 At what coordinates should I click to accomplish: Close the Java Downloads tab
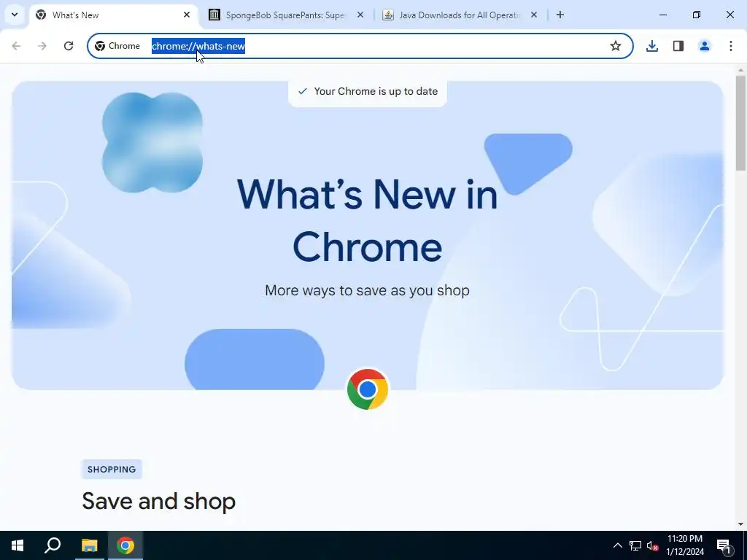pyautogui.click(x=533, y=15)
